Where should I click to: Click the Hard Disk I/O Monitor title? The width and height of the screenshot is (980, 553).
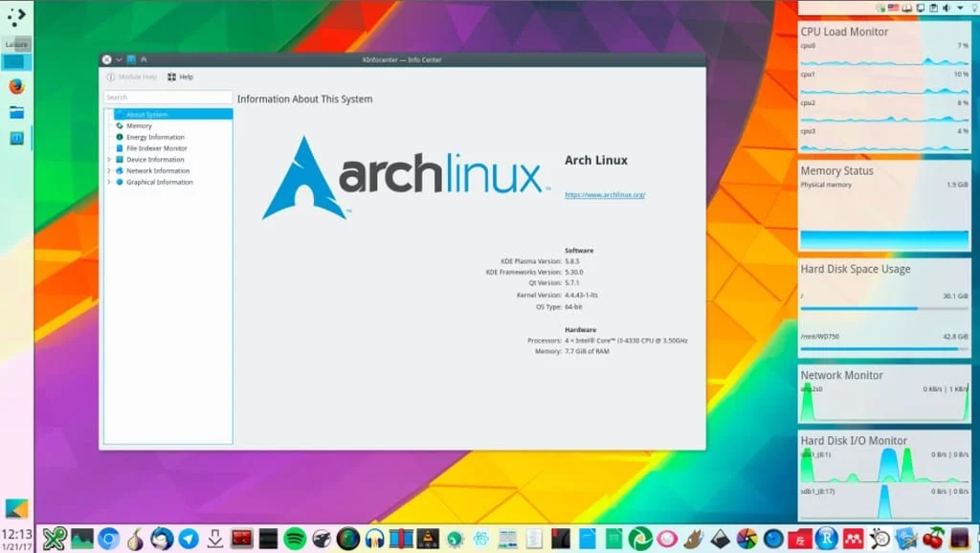853,440
